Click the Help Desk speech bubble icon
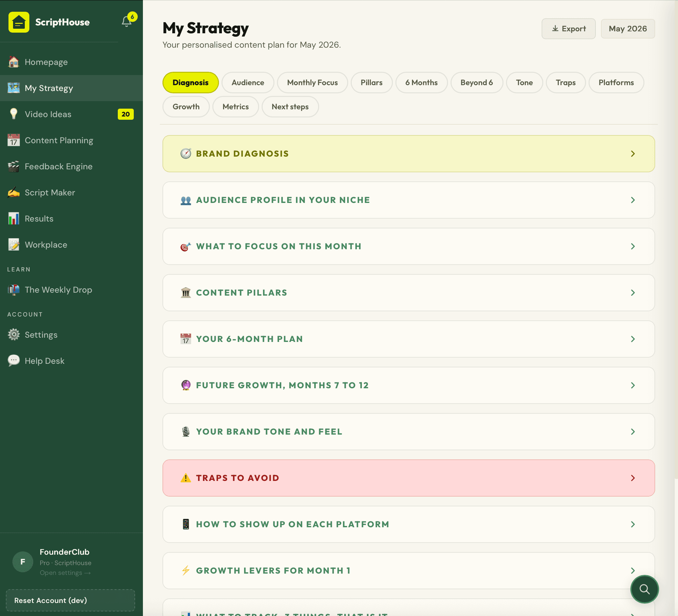Image resolution: width=678 pixels, height=616 pixels. click(x=13, y=361)
